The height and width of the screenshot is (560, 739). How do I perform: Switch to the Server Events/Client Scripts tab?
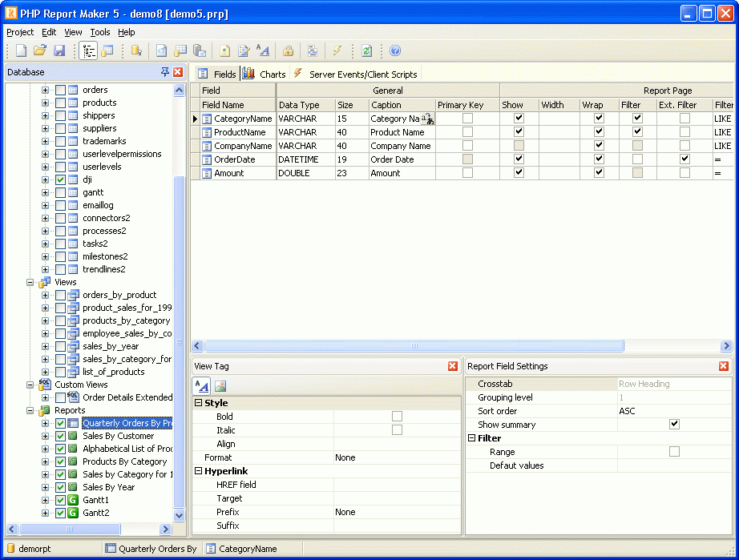coord(356,74)
